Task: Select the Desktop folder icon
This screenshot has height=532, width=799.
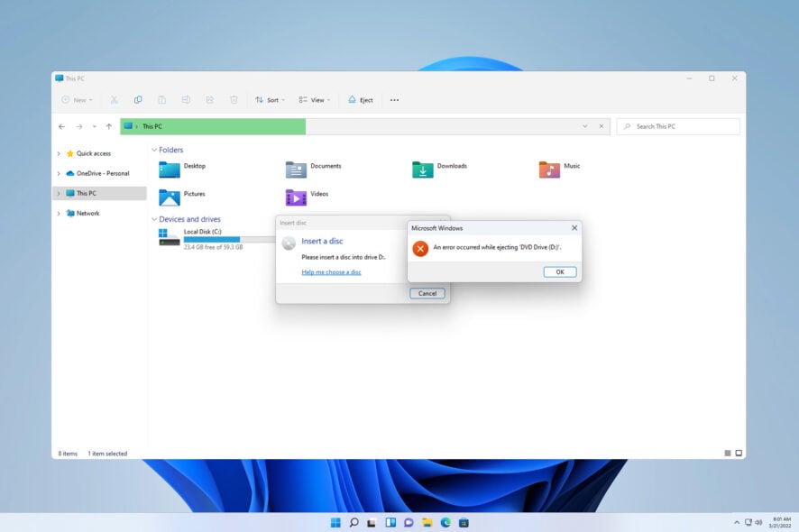Action: (x=170, y=170)
